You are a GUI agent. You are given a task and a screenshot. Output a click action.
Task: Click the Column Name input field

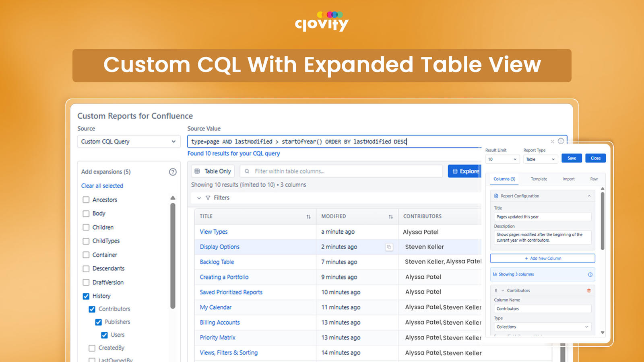click(x=543, y=309)
